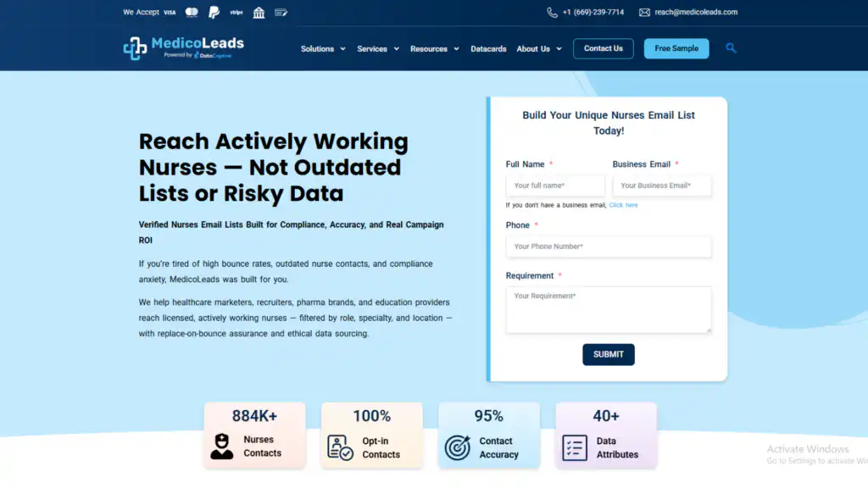Click the 'We Accept' label
Viewport: 868px width, 488px height.
(x=141, y=12)
